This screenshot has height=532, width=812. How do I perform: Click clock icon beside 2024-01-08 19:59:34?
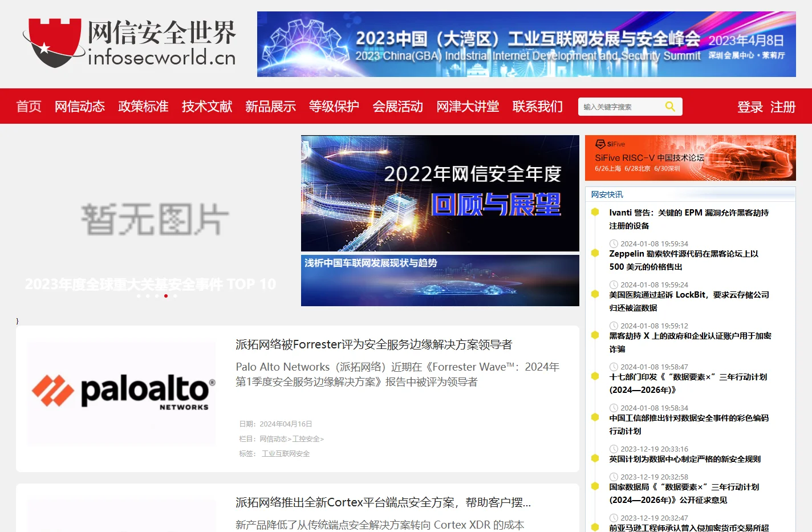click(x=614, y=243)
